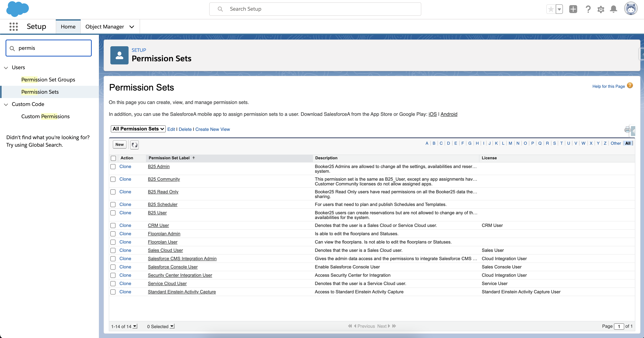Image resolution: width=644 pixels, height=338 pixels.
Task: Select the Home tab
Action: (68, 26)
